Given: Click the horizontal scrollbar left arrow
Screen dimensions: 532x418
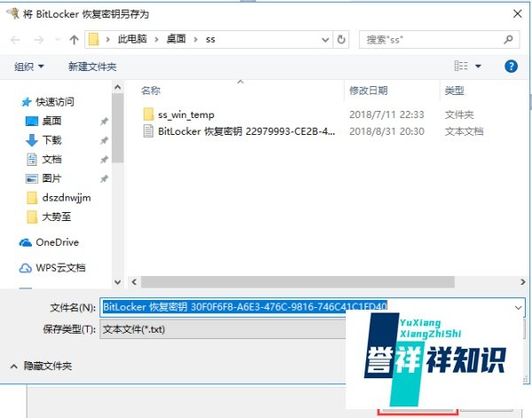Looking at the screenshot, I should point(135,282).
